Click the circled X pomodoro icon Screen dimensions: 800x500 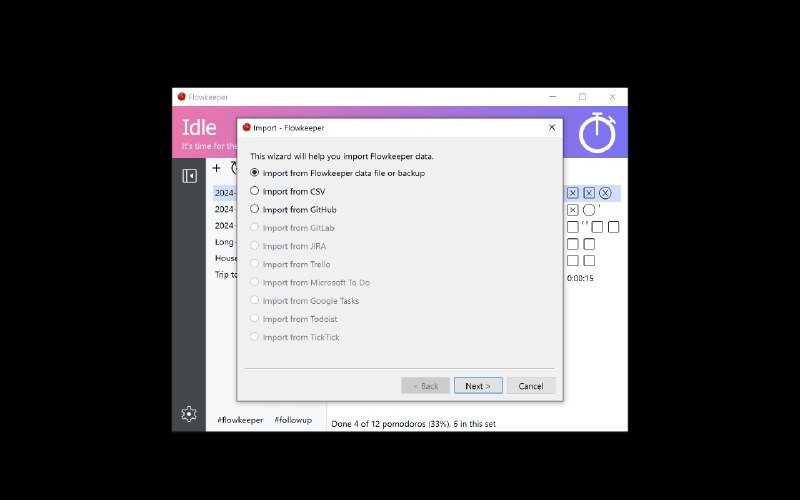coord(605,193)
